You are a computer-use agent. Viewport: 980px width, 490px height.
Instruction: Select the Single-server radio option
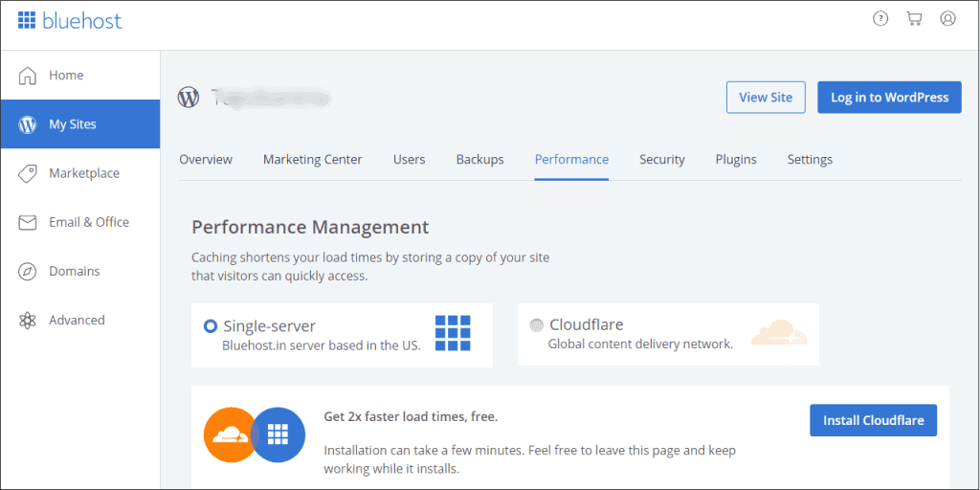click(211, 325)
